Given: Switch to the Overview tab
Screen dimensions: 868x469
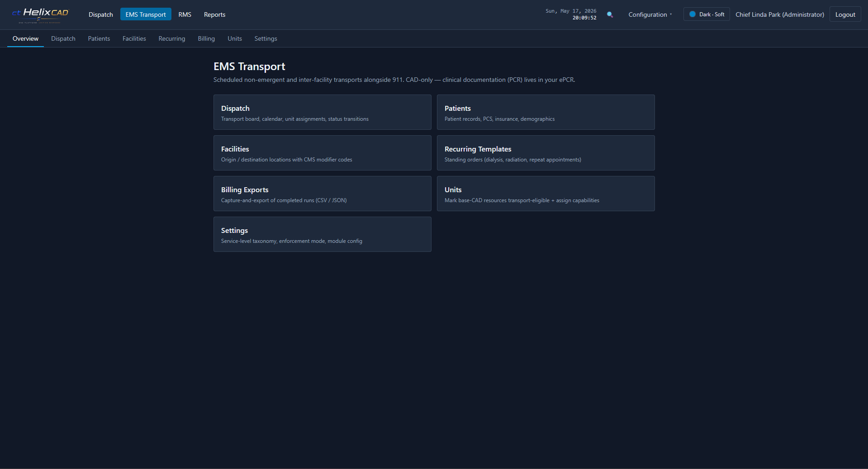Looking at the screenshot, I should pos(25,39).
